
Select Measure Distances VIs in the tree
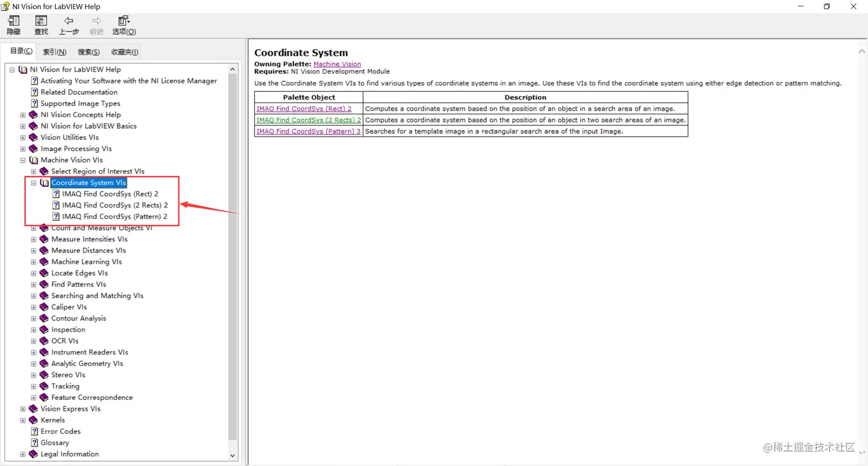click(88, 251)
